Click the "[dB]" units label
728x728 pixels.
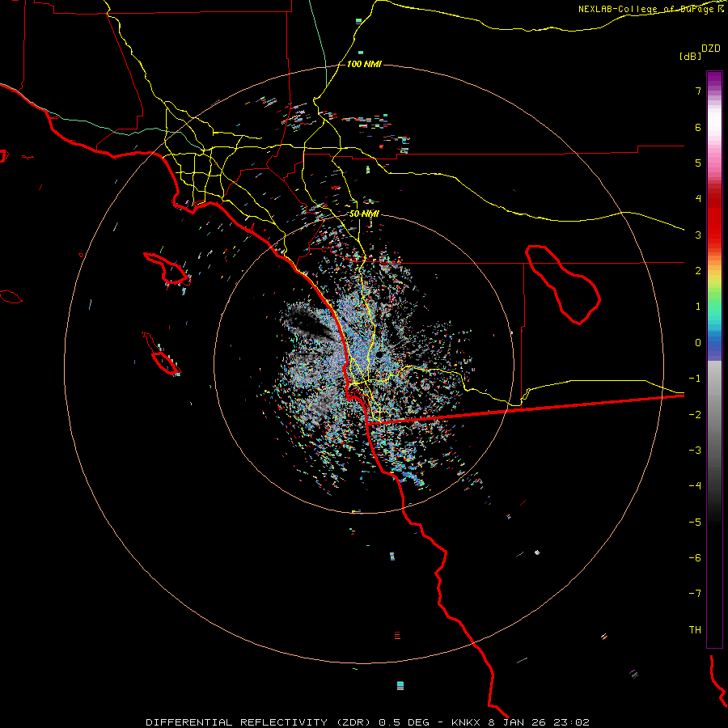pyautogui.click(x=691, y=56)
